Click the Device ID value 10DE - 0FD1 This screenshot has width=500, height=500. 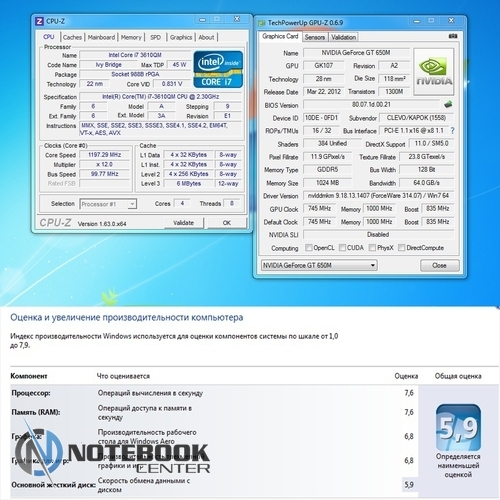coord(321,118)
